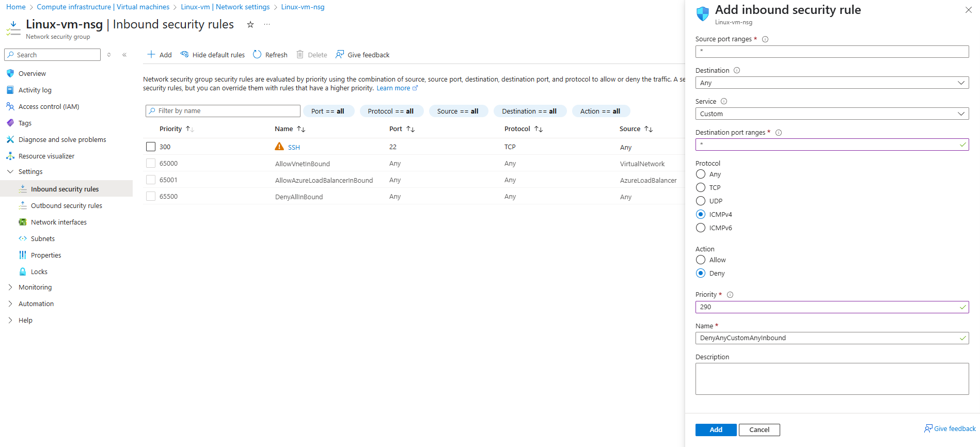Open the Destination == all filter
Screen dimensions: 980x447
pos(529,111)
